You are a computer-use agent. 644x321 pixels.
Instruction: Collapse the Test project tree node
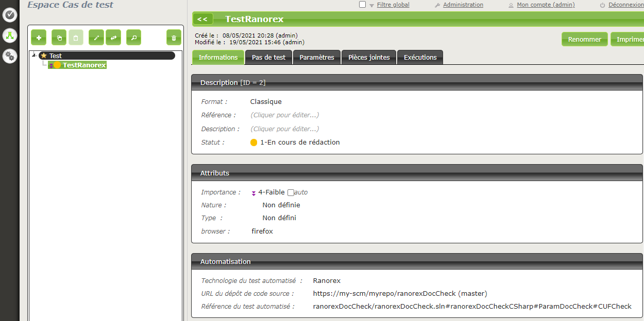point(34,56)
